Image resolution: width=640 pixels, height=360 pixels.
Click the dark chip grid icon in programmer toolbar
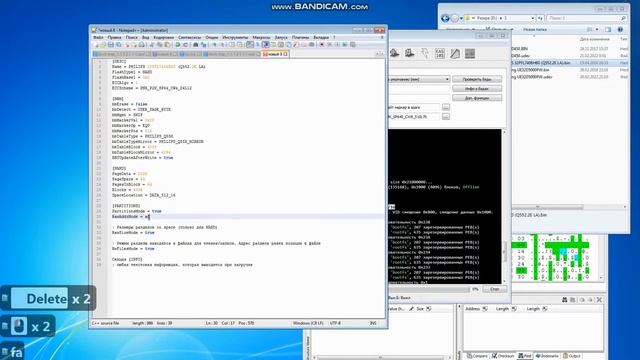[470, 53]
